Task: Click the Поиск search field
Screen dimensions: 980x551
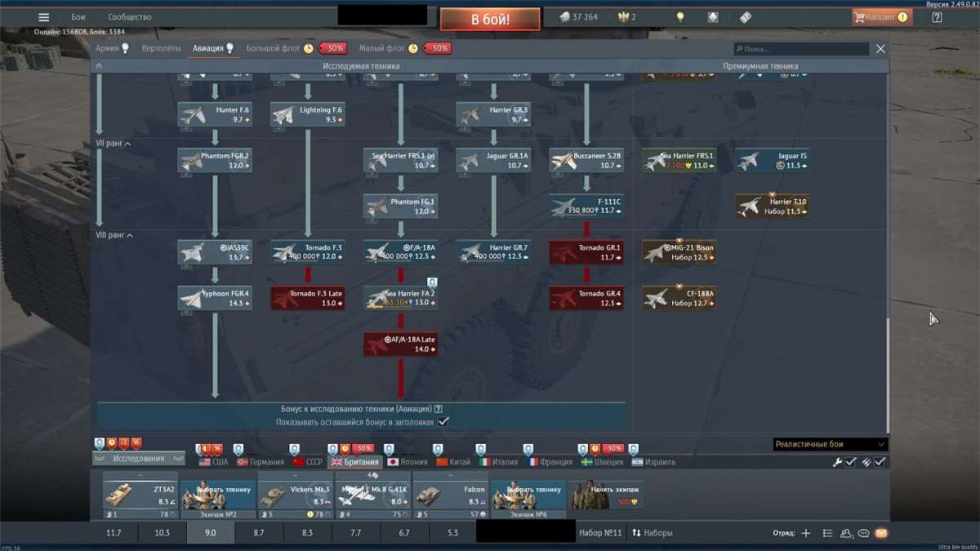Action: tap(800, 49)
